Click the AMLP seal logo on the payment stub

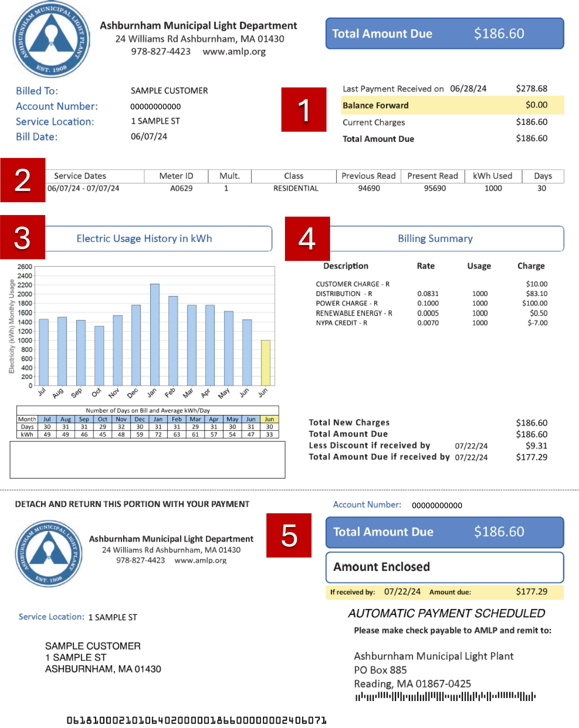point(49,553)
